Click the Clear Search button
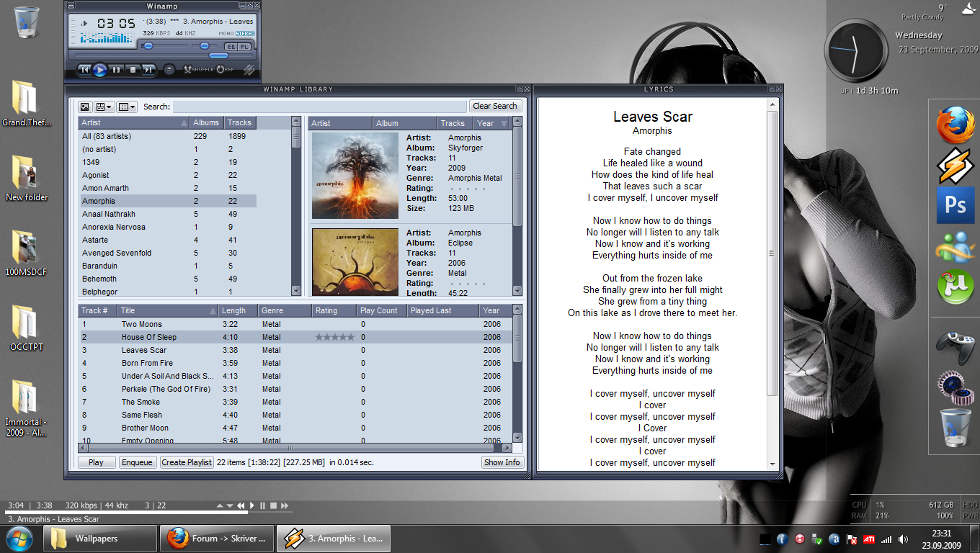Image resolution: width=980 pixels, height=553 pixels. pos(495,106)
